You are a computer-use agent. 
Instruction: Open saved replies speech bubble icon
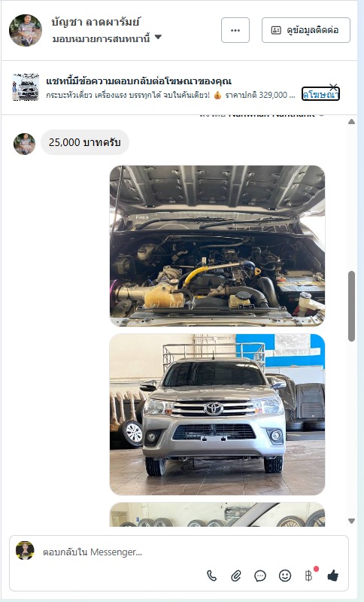260,576
